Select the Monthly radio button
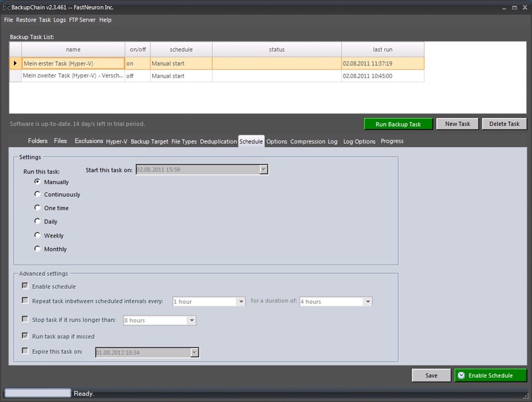Image resolution: width=532 pixels, height=402 pixels. pyautogui.click(x=37, y=249)
